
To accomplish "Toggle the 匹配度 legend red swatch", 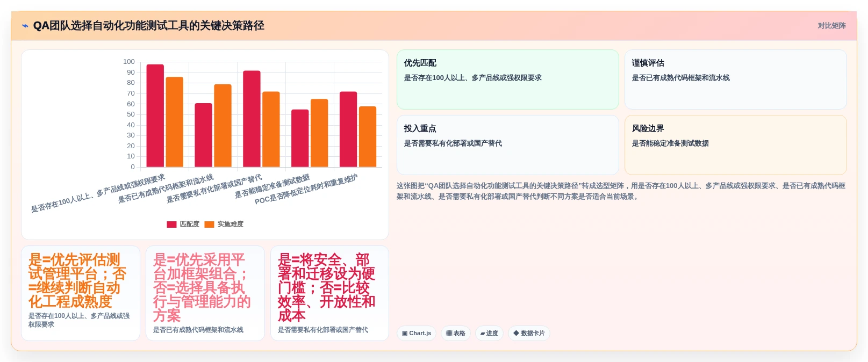I will tap(171, 225).
